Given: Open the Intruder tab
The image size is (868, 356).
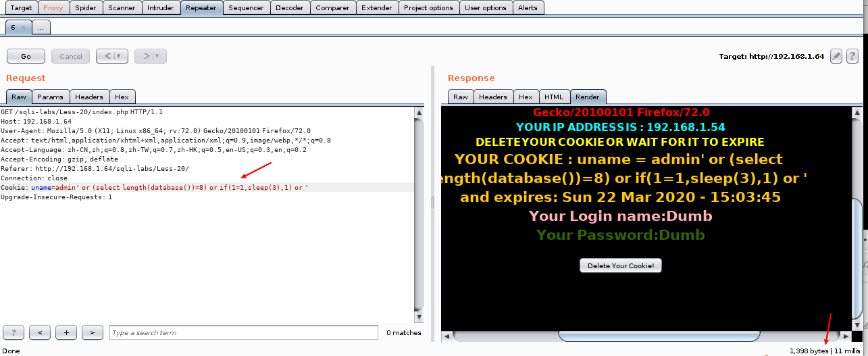Looking at the screenshot, I should pyautogui.click(x=161, y=7).
